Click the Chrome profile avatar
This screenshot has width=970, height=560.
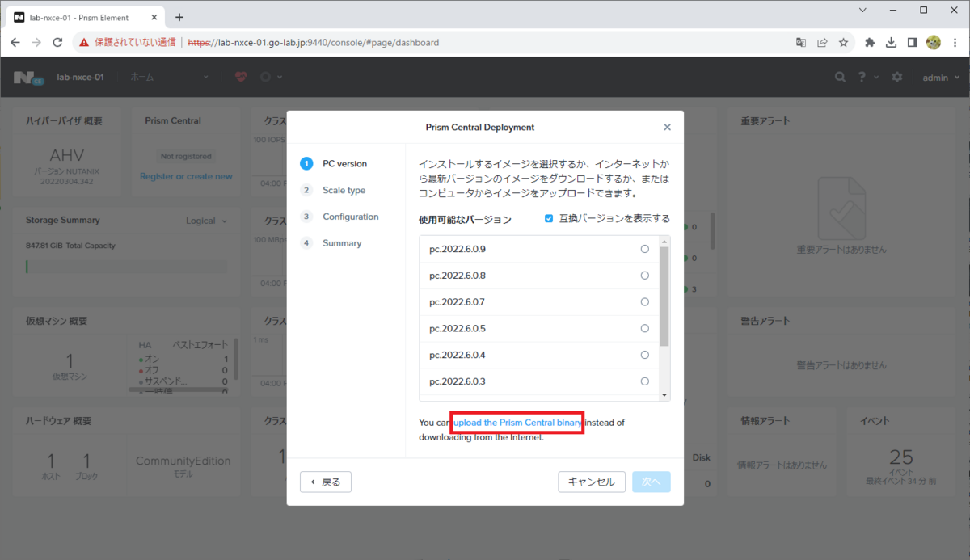tap(933, 42)
